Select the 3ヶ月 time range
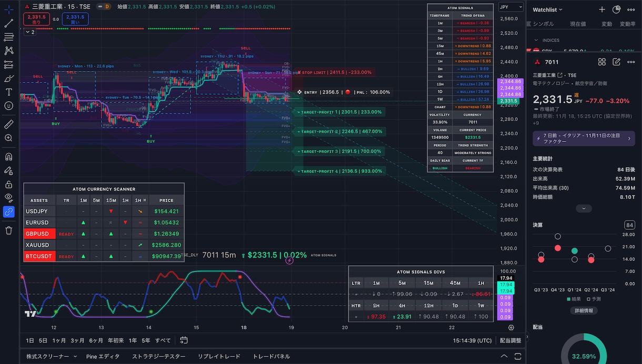This screenshot has height=364, width=642. tap(77, 340)
